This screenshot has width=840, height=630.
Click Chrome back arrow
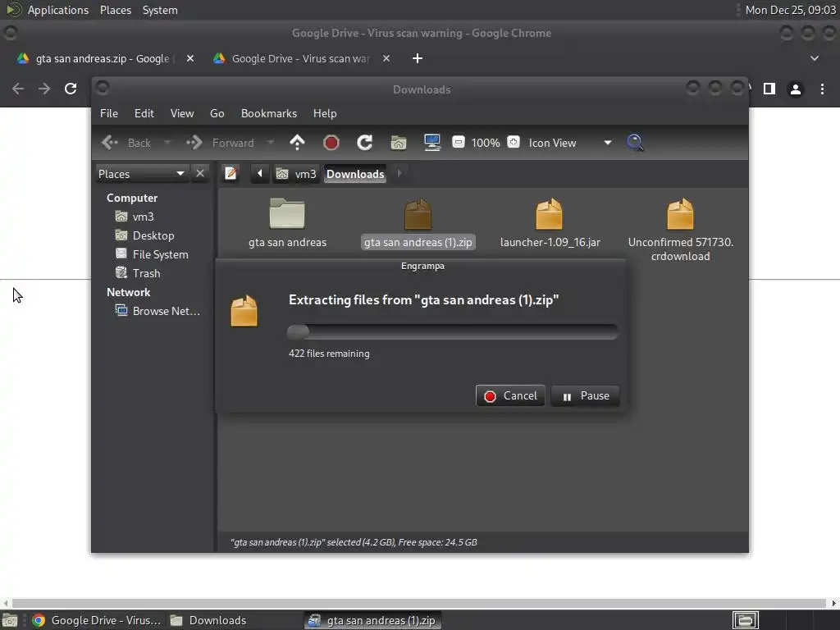tap(18, 89)
